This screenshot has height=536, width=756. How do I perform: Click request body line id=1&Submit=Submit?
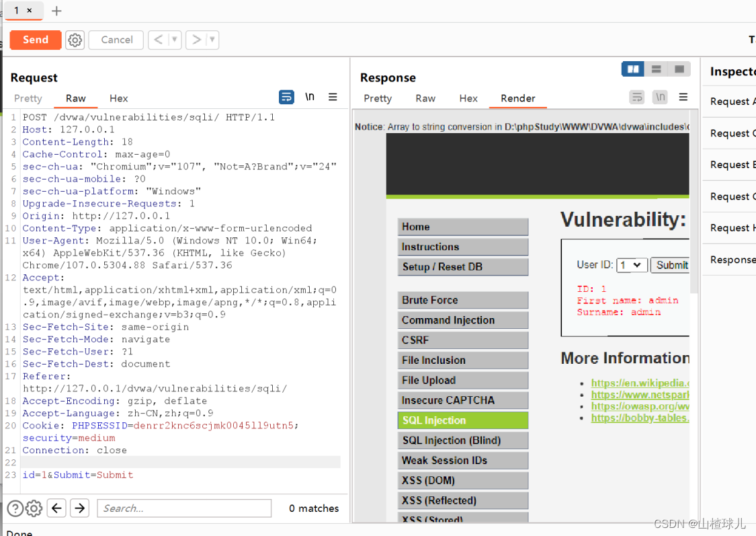pyautogui.click(x=78, y=475)
